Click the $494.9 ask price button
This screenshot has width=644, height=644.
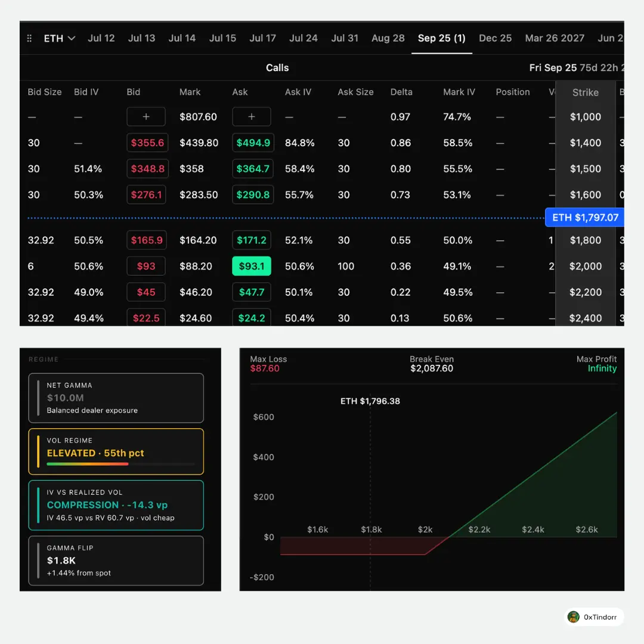click(253, 143)
